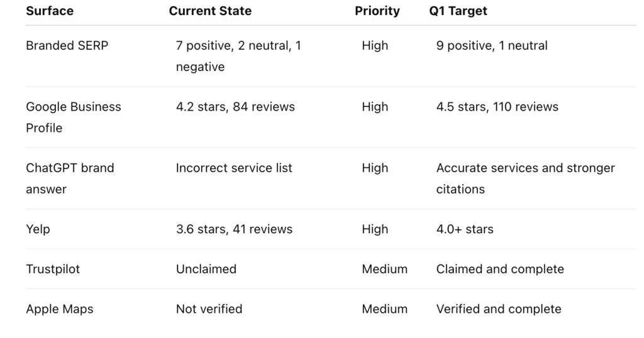Click the Priority column header
This screenshot has height=338, width=644.
[377, 11]
